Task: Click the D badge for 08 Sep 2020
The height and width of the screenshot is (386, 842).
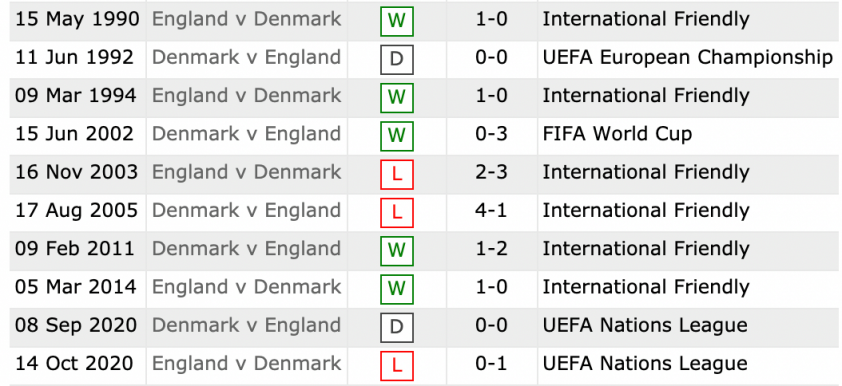Action: 397,327
